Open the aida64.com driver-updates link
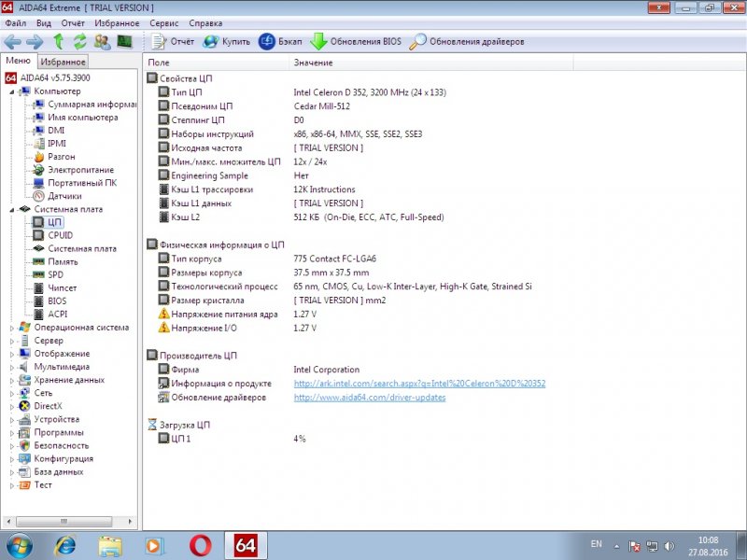The image size is (747, 560). (x=369, y=397)
